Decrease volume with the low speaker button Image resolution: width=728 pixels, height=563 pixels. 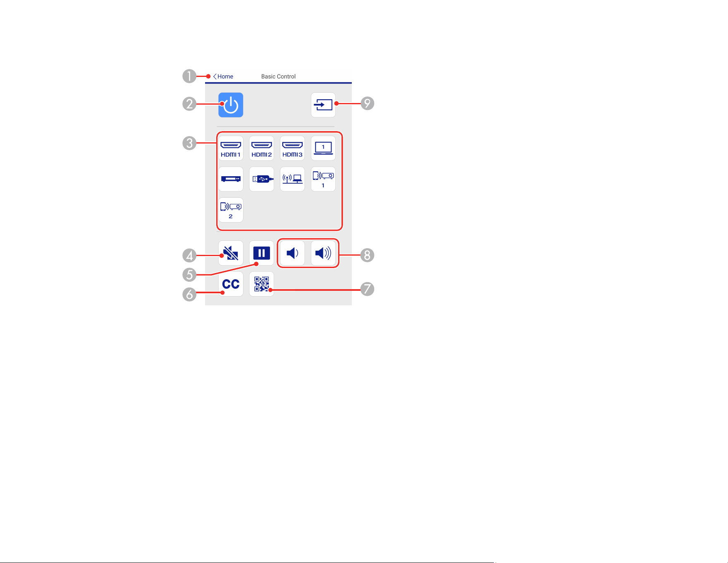coord(292,253)
